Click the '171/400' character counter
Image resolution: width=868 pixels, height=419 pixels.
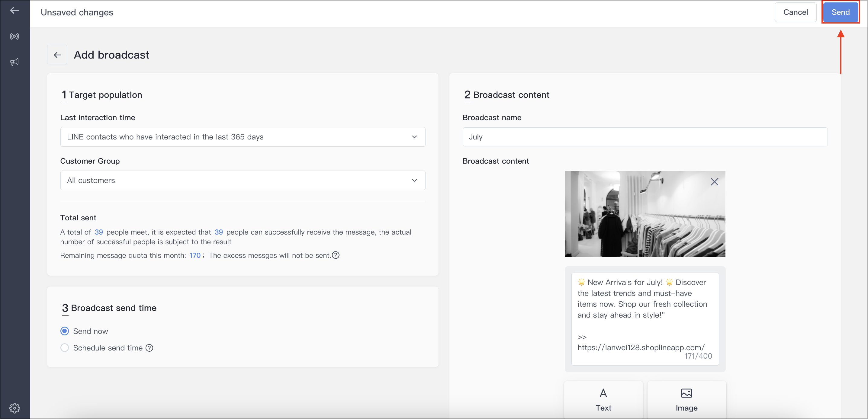tap(698, 356)
